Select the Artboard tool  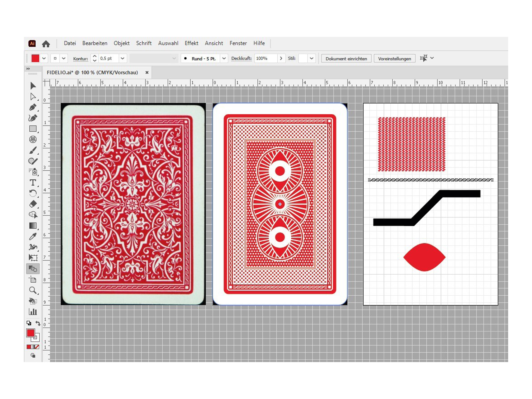pyautogui.click(x=33, y=279)
